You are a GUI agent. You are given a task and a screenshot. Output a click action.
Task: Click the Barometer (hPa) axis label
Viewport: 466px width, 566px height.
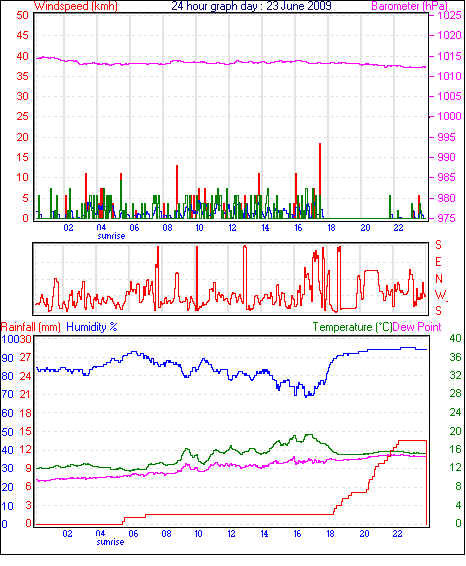click(409, 6)
